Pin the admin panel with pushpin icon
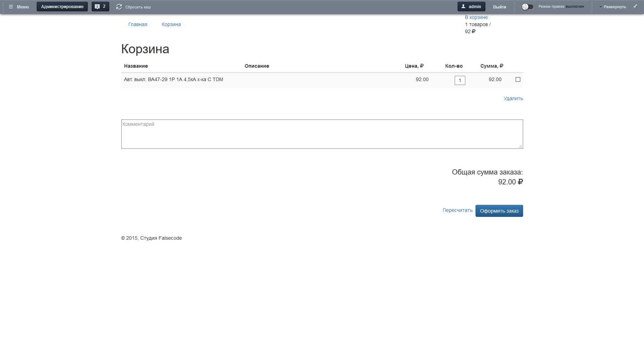Screen dimensions: 644x348 pos(635,6)
